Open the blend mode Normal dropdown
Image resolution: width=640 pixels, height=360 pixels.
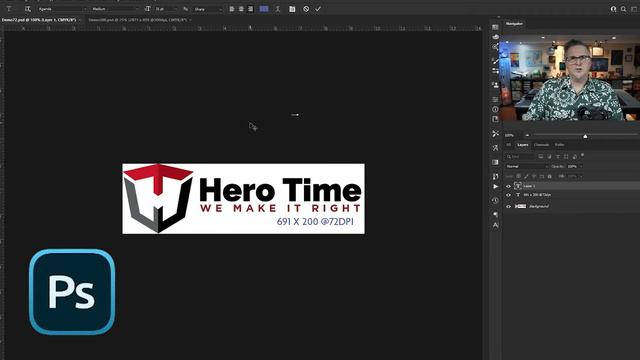pyautogui.click(x=527, y=167)
